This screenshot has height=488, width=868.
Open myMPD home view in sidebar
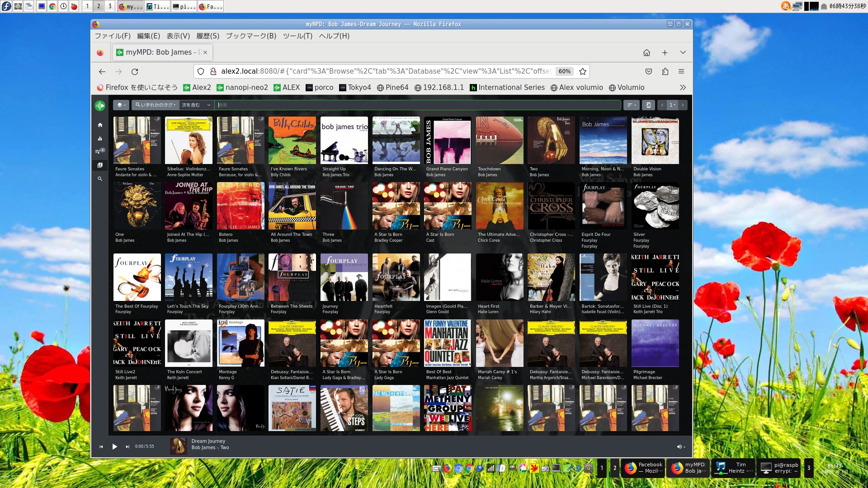[x=100, y=125]
